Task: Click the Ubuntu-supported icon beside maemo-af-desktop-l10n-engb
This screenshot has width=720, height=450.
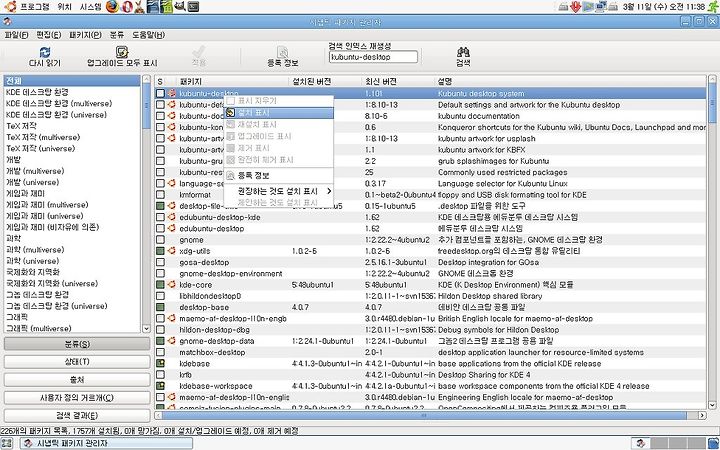Action: click(x=172, y=318)
